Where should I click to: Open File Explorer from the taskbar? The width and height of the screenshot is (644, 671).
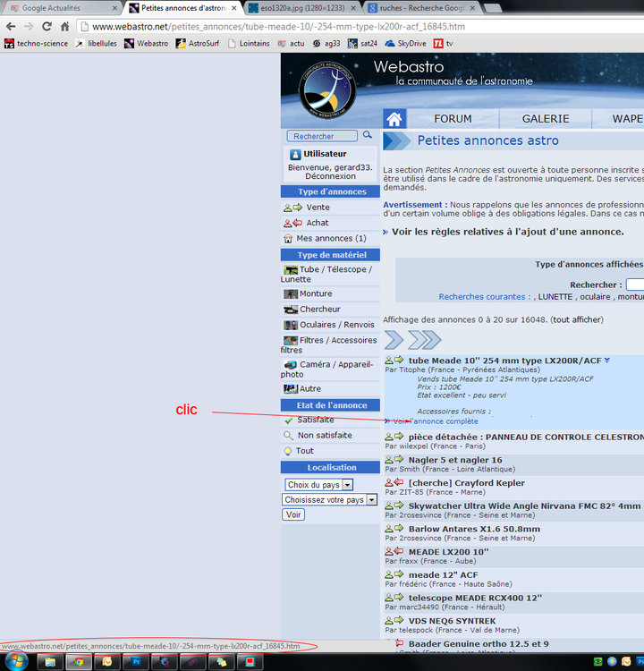[50, 662]
